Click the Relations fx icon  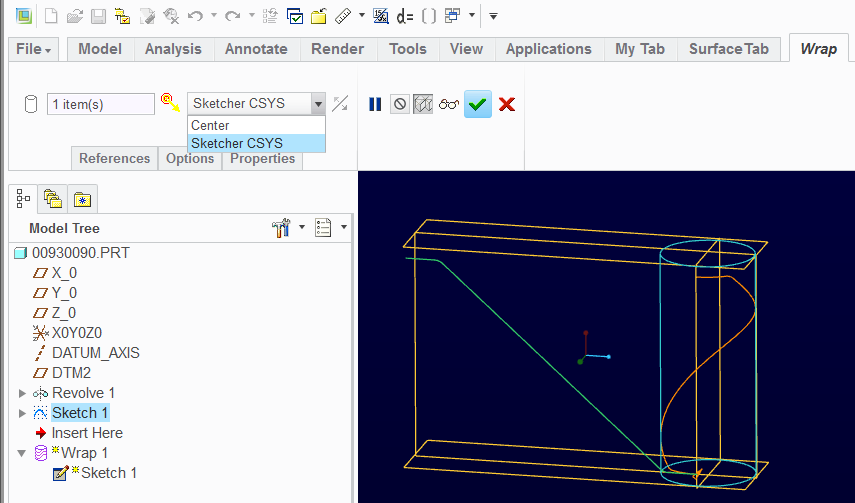(381, 16)
